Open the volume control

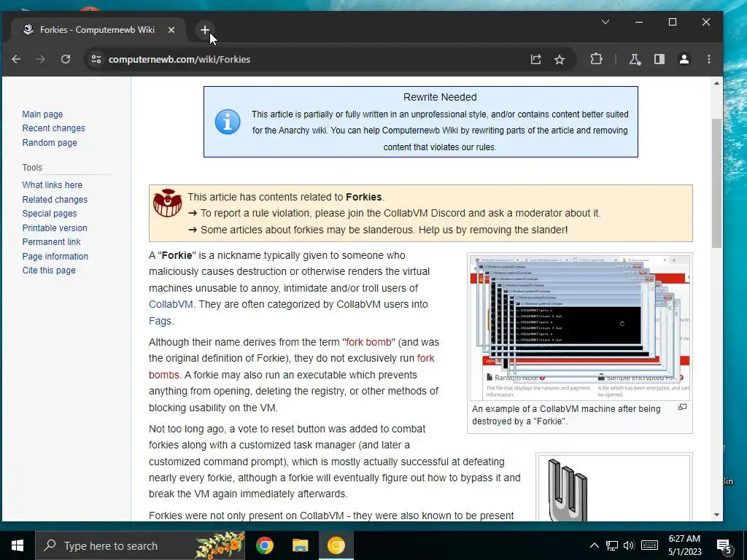629,545
